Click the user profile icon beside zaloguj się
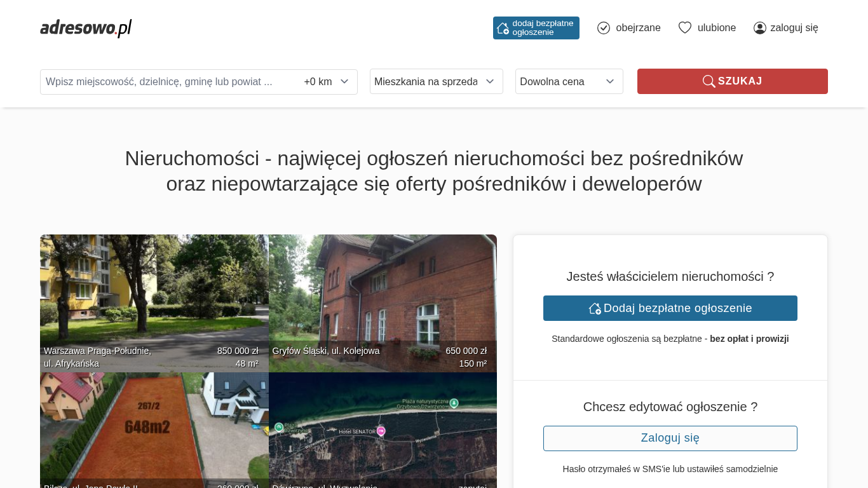Screen dimensions: 868x488 point(760,28)
